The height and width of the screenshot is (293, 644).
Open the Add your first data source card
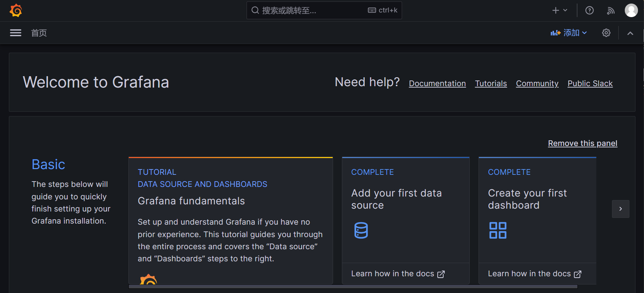tap(406, 221)
